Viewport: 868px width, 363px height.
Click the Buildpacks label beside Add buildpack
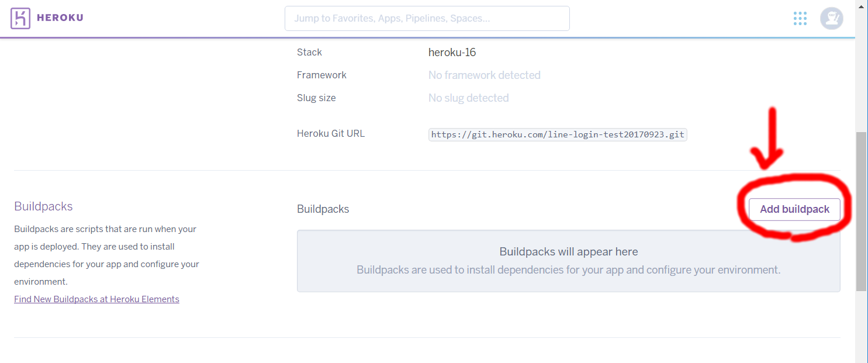323,209
